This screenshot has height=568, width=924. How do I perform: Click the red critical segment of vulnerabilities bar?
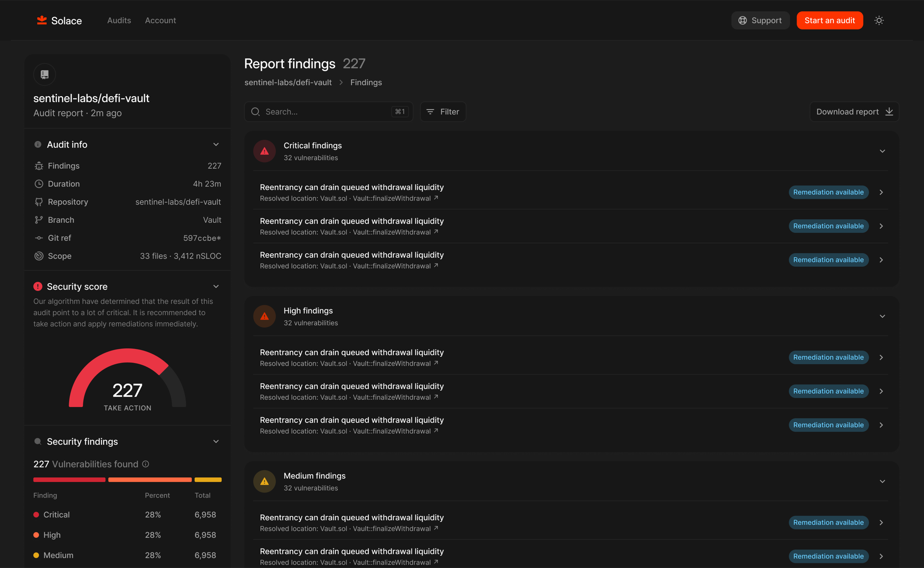[69, 480]
